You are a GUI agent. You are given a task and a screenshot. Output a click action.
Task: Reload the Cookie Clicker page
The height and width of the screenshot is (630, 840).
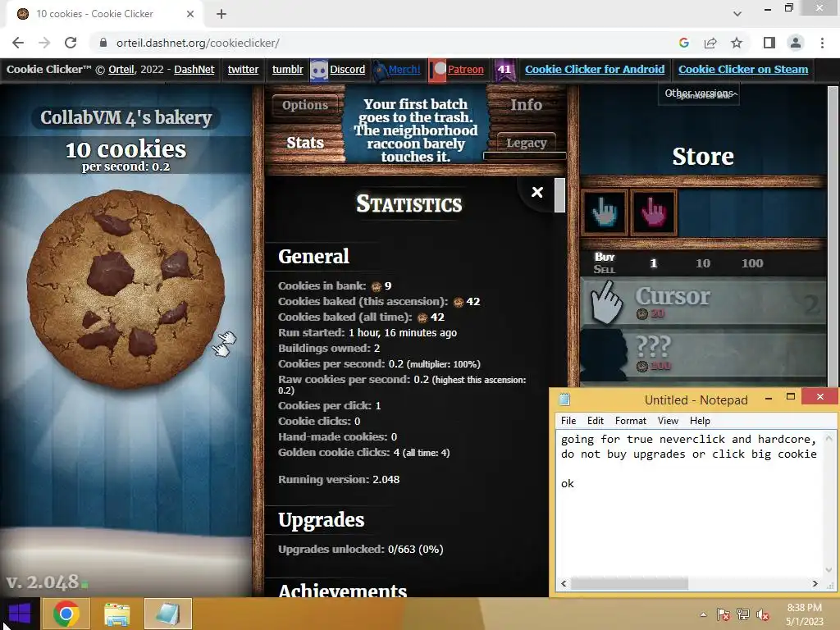(x=71, y=43)
